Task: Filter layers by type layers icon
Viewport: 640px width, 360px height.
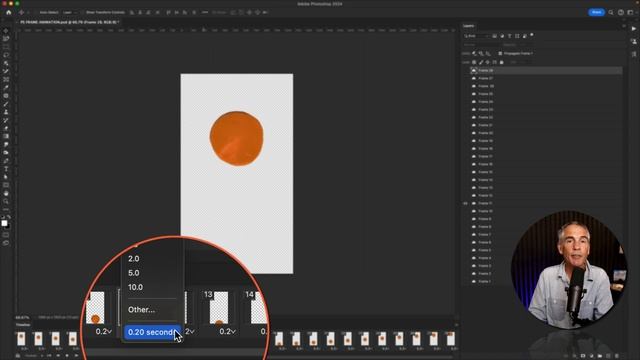Action: pyautogui.click(x=509, y=36)
